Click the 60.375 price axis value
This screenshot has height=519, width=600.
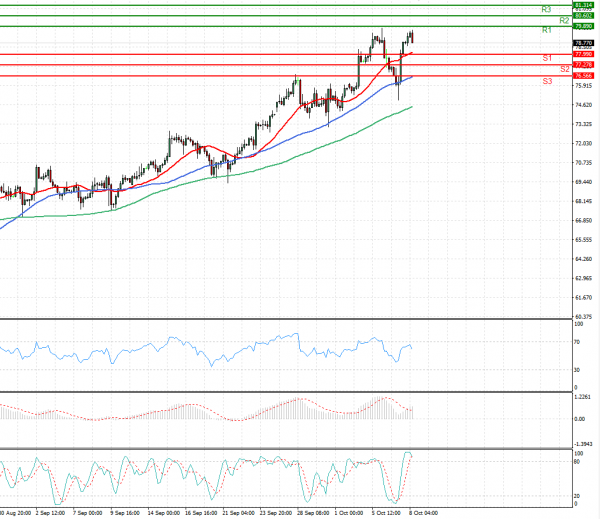(584, 317)
